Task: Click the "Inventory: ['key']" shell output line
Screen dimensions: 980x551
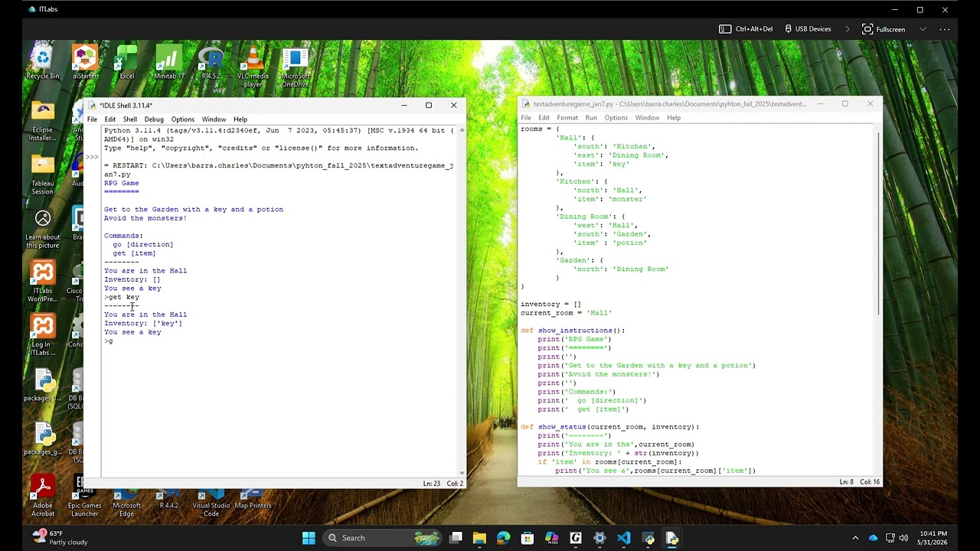Action: coord(143,323)
